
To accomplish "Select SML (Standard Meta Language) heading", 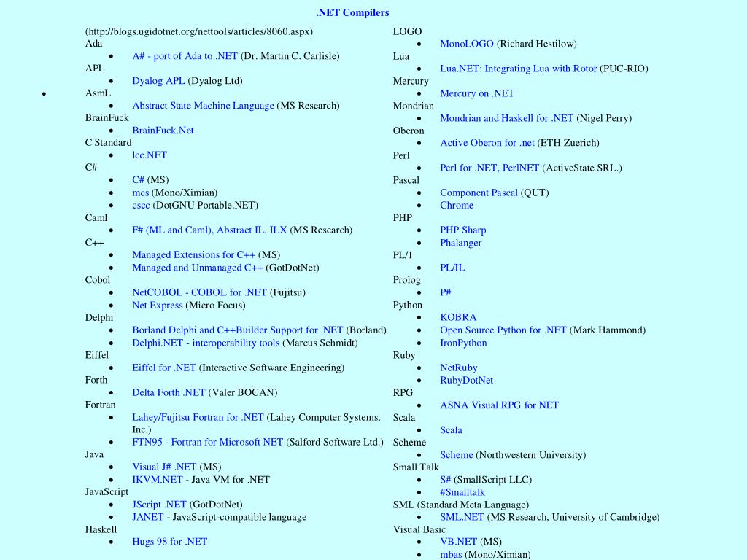I will [x=461, y=505].
